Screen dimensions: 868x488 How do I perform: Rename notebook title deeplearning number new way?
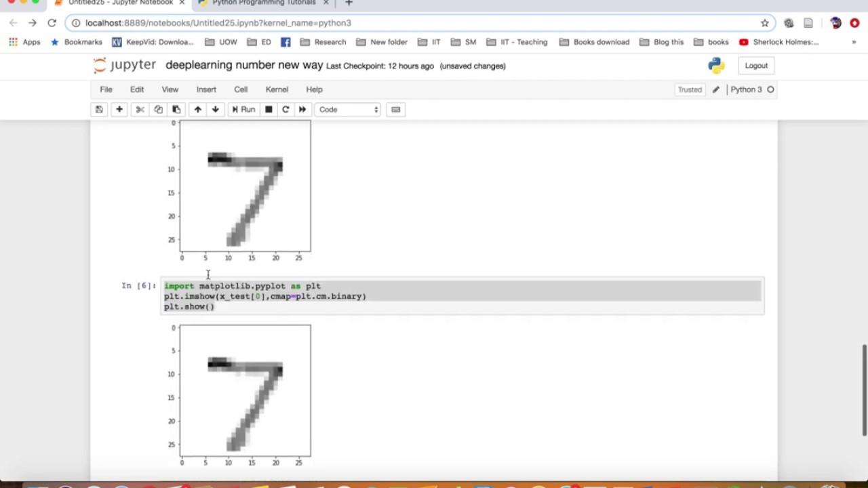[244, 66]
